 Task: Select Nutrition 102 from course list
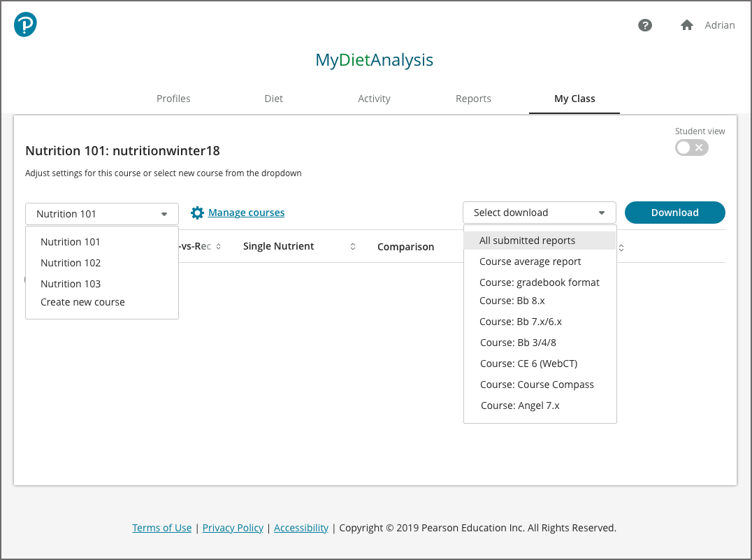tap(71, 263)
